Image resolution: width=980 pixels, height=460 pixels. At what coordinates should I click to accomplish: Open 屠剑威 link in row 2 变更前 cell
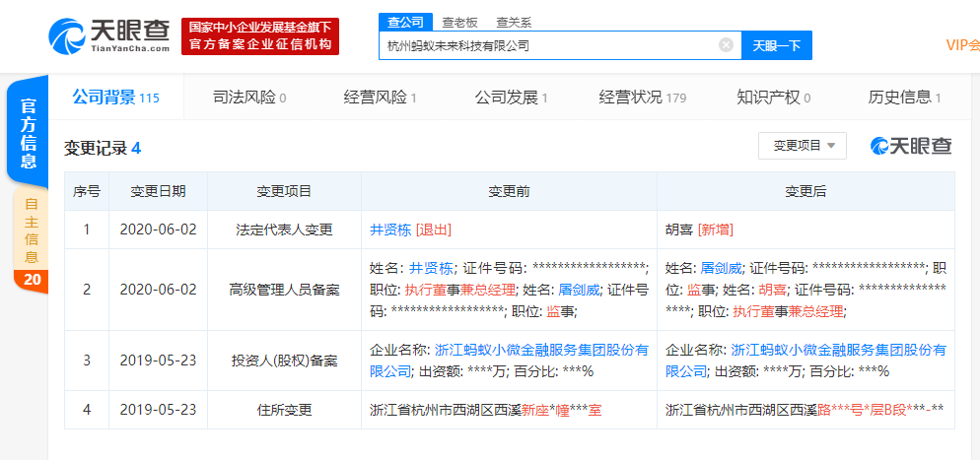point(579,290)
